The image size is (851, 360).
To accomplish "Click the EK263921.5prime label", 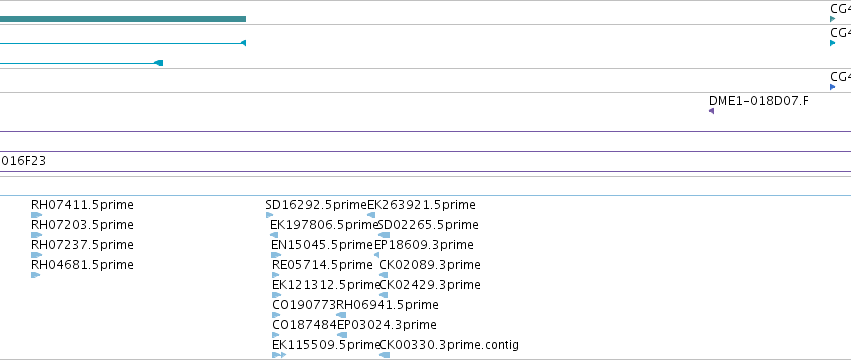I will pyautogui.click(x=422, y=205).
